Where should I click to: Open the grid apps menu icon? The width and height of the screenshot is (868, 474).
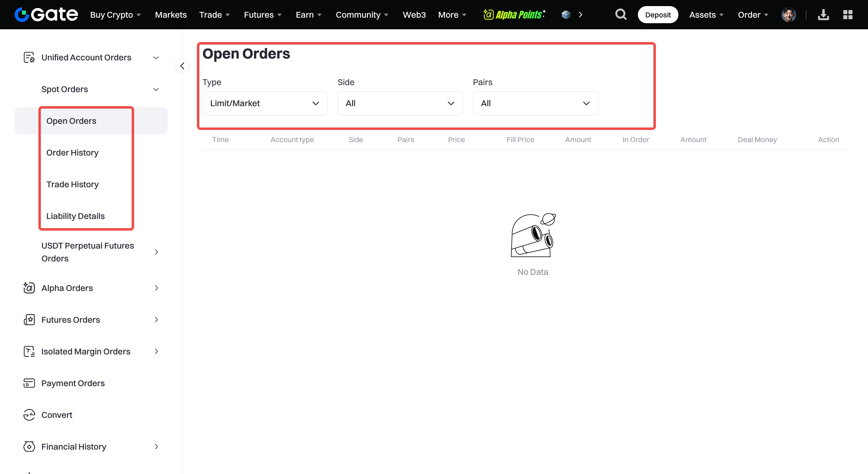(848, 15)
